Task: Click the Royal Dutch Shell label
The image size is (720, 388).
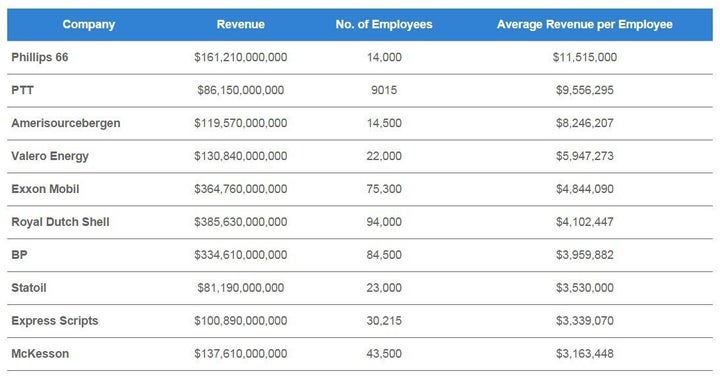Action: pos(60,222)
